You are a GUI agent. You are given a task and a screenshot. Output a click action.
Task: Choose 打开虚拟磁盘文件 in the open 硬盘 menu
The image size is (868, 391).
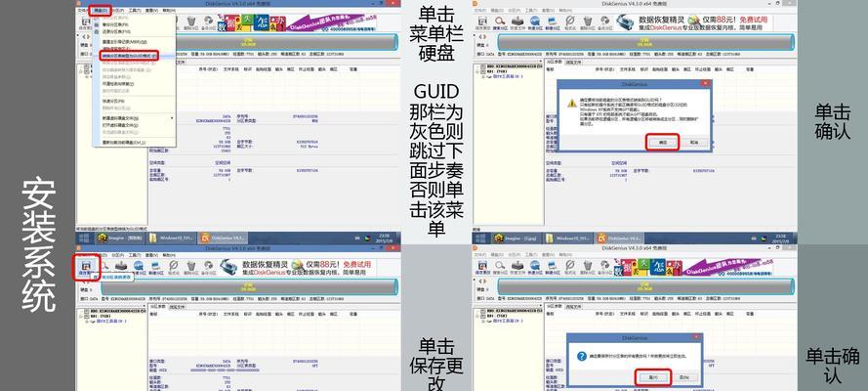point(121,125)
